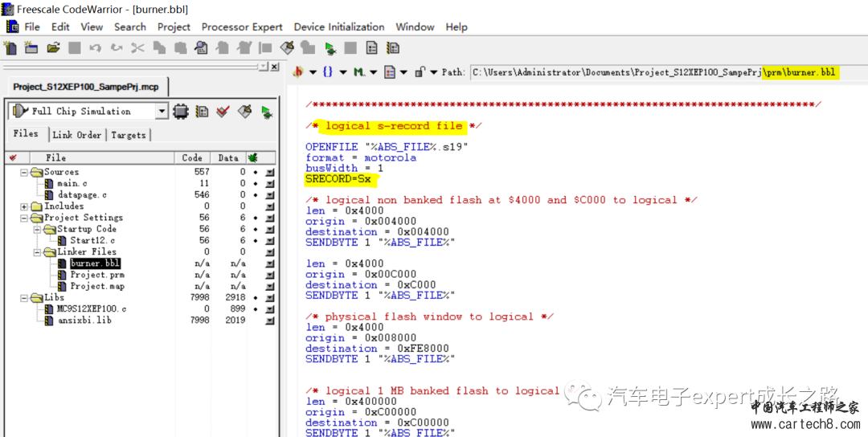Switch to the Files tab
The width and height of the screenshot is (868, 437).
tap(26, 134)
